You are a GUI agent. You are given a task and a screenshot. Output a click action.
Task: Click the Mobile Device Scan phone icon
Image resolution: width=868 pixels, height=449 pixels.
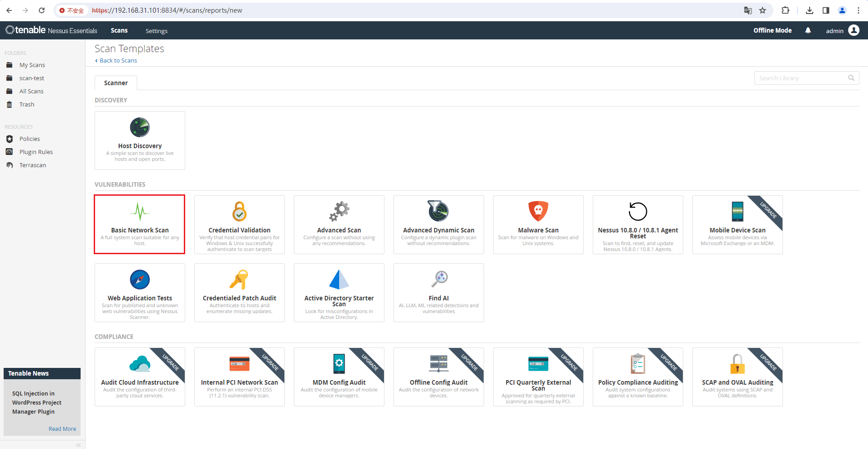pos(738,211)
